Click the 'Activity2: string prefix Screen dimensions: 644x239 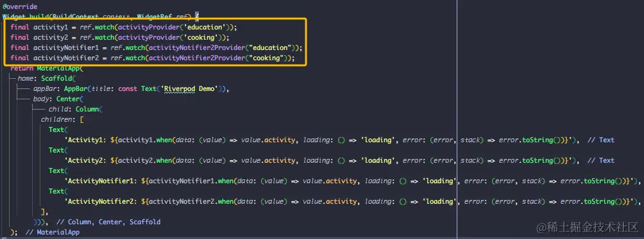click(x=85, y=160)
